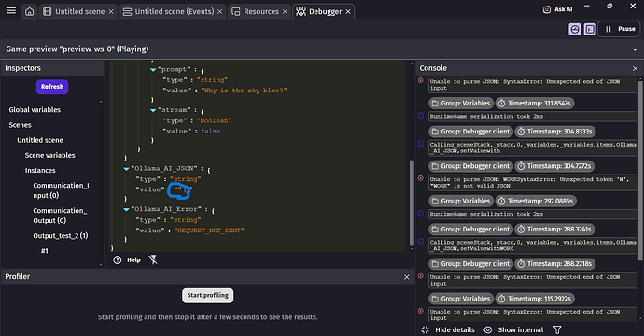Click Start profiling button
The width and height of the screenshot is (644, 336).
(208, 295)
